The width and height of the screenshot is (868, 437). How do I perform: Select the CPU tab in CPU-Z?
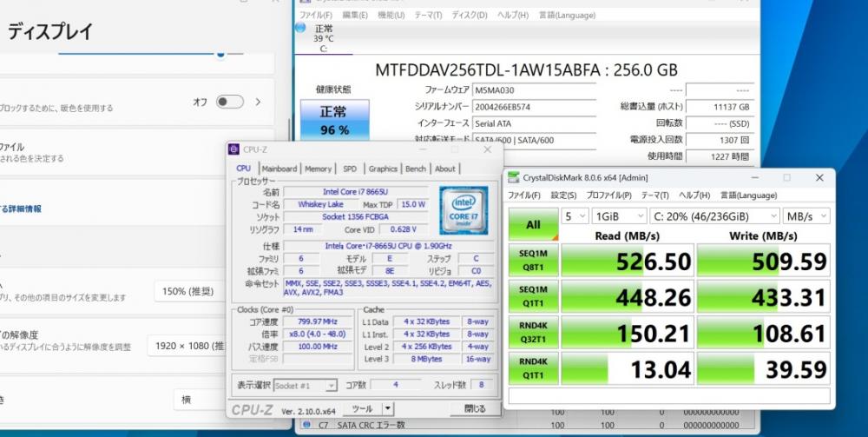244,168
